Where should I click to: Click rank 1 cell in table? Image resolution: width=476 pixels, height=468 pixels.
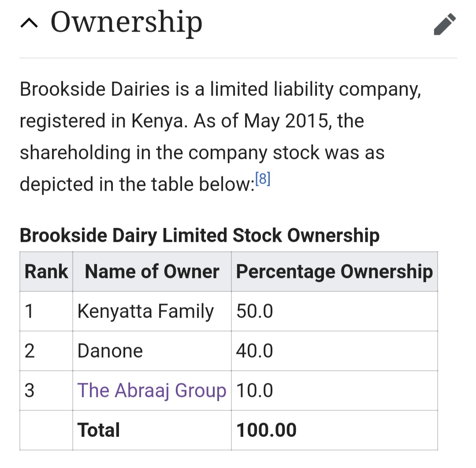pos(30,312)
